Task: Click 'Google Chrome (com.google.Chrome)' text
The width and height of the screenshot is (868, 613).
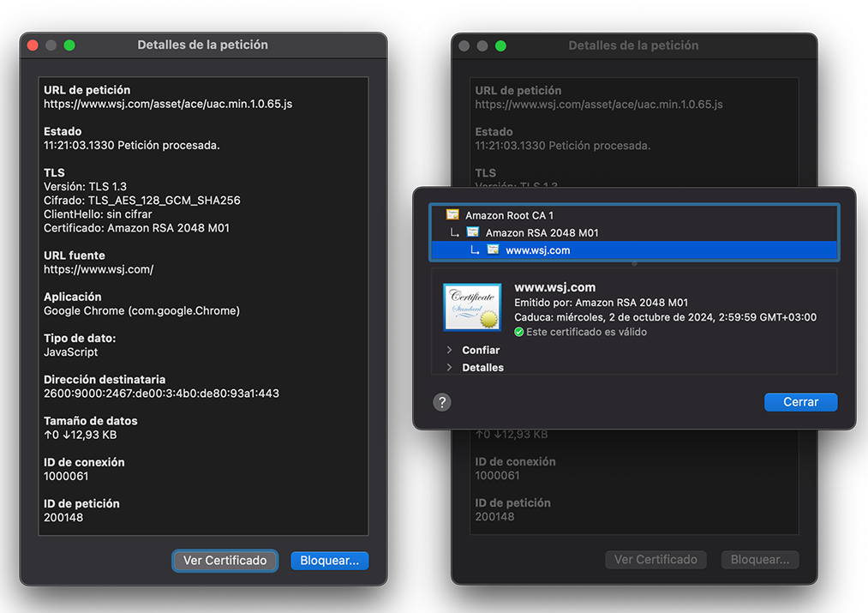Action: 141,310
